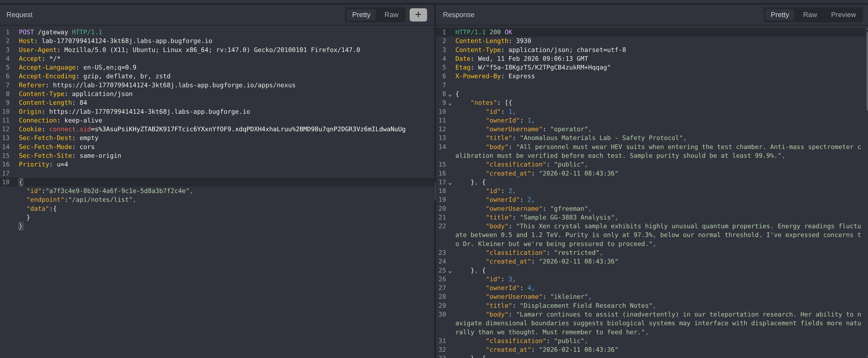Click the Sec-Fetch-Mode cors header
Screen dimensions: 868x358
[x=57, y=147]
